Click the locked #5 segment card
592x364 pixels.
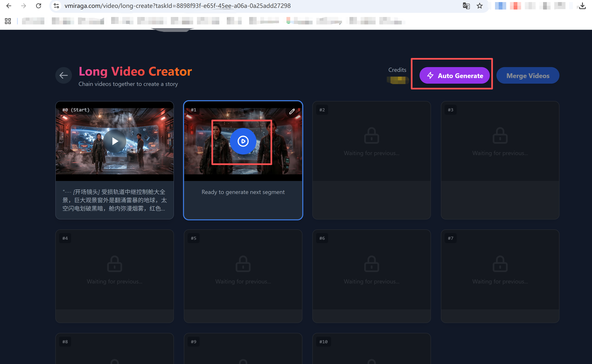(x=243, y=276)
